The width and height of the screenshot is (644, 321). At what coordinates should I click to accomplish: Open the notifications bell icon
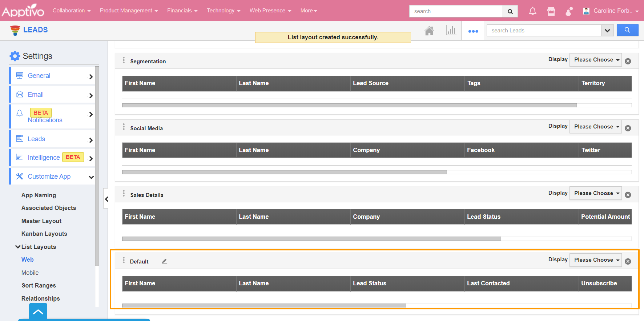coord(532,11)
